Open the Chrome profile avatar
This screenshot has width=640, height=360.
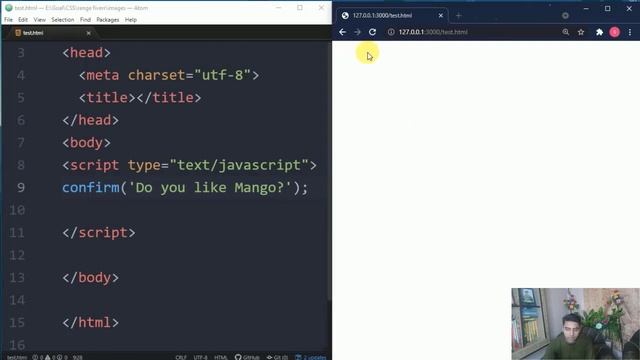click(x=615, y=32)
